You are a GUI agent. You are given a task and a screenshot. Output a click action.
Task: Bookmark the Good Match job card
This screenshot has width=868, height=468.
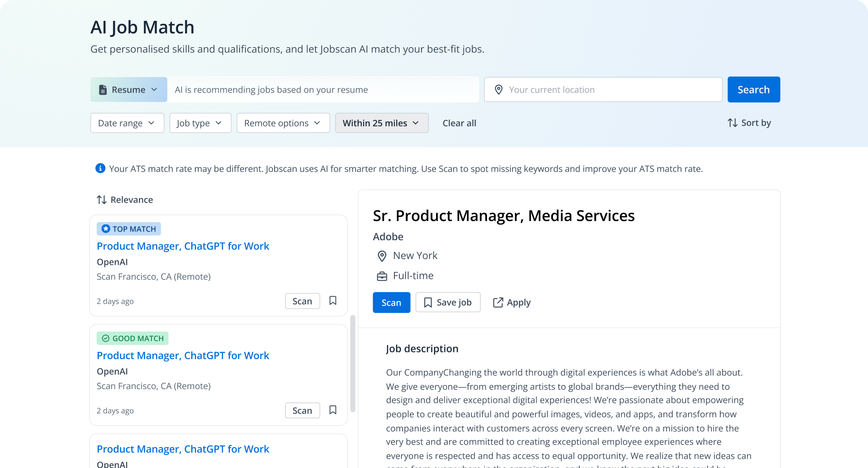(x=333, y=410)
